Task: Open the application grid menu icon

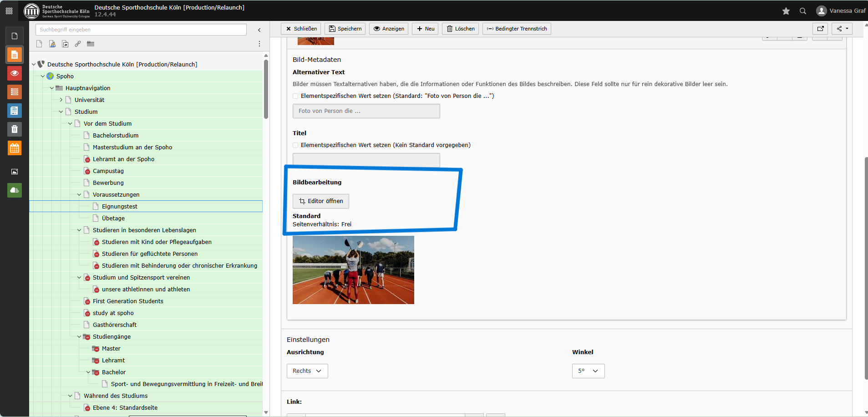Action: [x=9, y=11]
